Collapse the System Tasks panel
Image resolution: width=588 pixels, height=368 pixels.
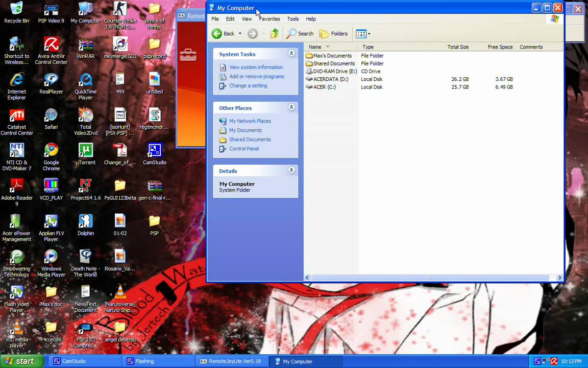[x=291, y=54]
